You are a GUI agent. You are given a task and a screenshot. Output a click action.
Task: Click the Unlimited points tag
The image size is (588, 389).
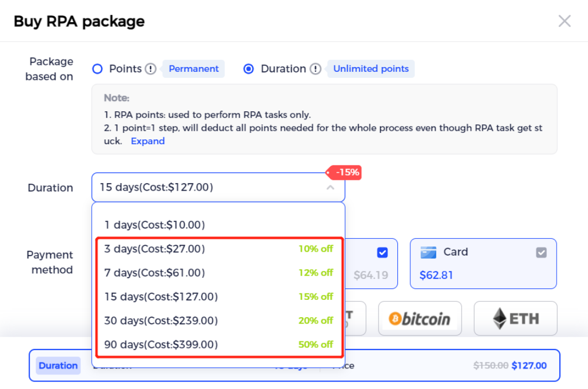pos(371,69)
